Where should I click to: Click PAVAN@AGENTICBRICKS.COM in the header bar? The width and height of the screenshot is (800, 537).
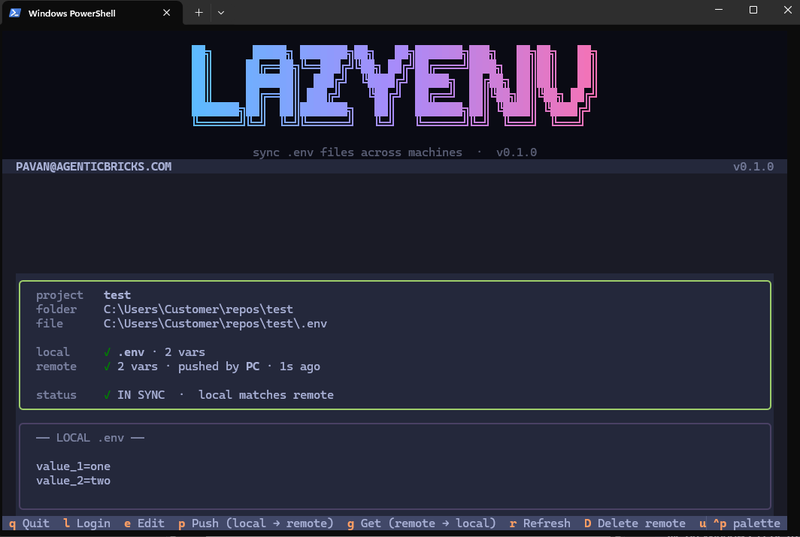coord(93,167)
